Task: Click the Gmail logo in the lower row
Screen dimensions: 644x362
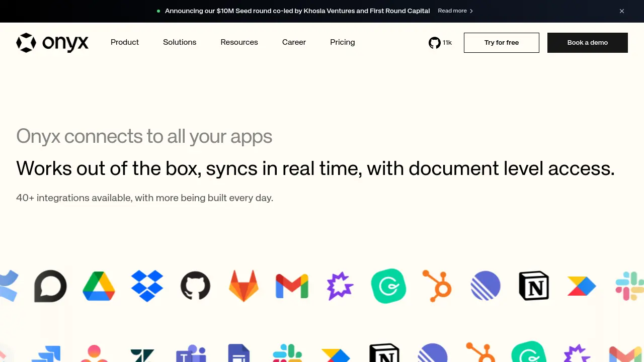Action: 625,354
